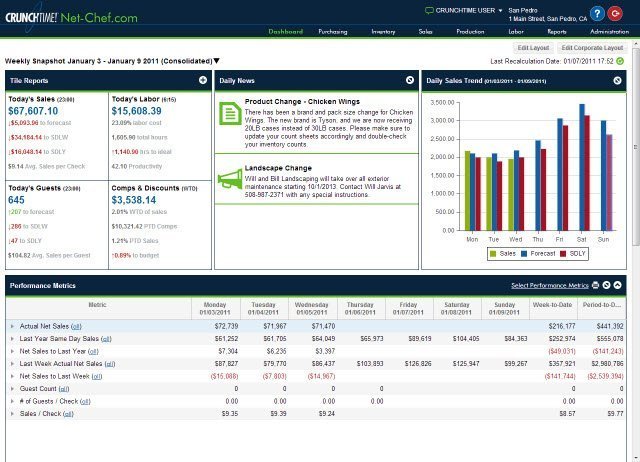640x462 pixels.
Task: Click the $72,739 Monday Actual Net Sales cell
Action: point(227,327)
